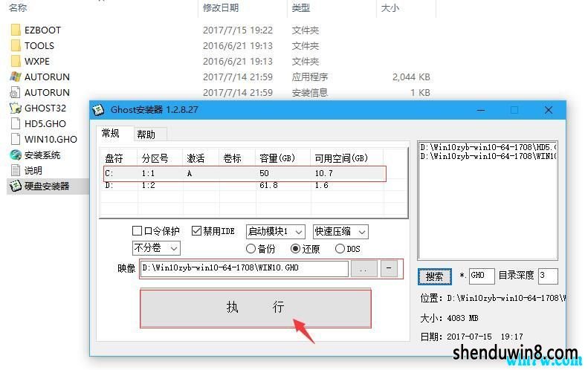Click the 目录深度 input field
Viewport: 588px width, 370px height.
[x=548, y=276]
